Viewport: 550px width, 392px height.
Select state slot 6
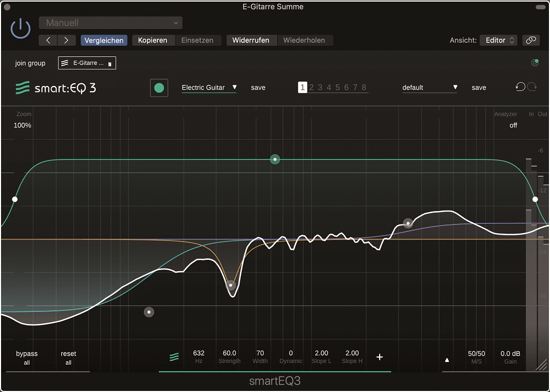(346, 88)
